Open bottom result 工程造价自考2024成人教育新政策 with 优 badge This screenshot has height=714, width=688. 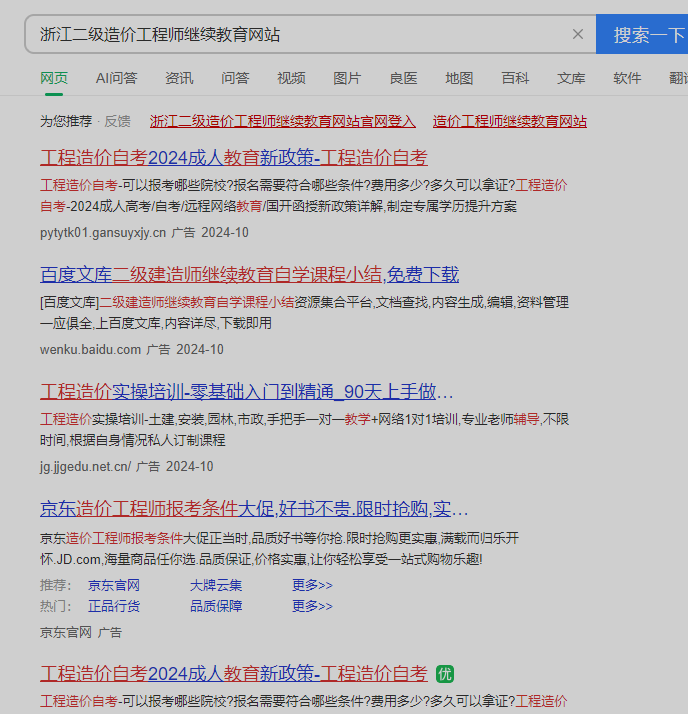234,674
